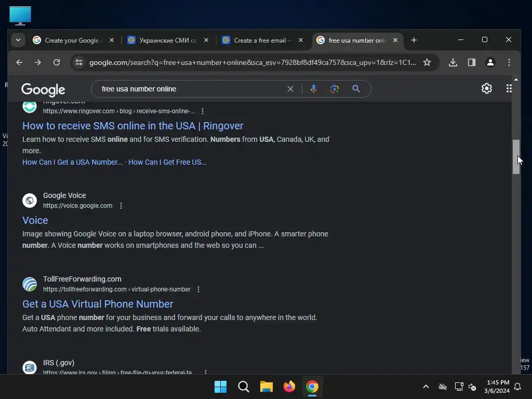This screenshot has height=399, width=532.
Task: Show hidden system tray icons
Action: coord(426,387)
